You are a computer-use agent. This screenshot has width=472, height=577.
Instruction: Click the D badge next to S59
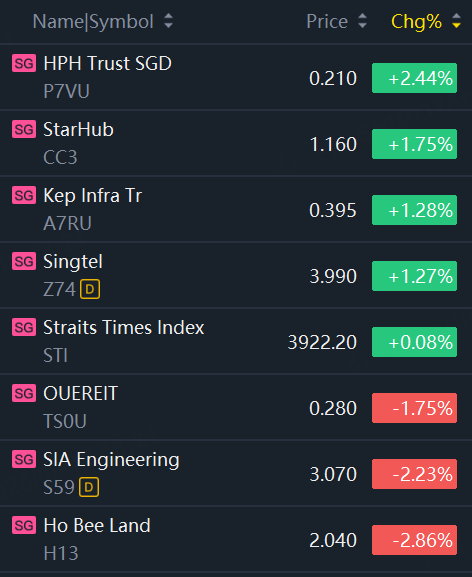pos(89,487)
